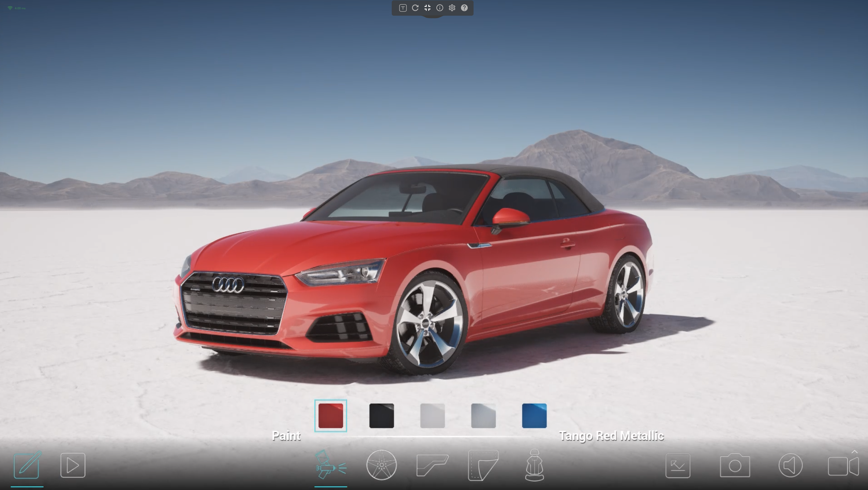This screenshot has width=868, height=490.
Task: Collapse the top toolbar's bottom handle
Action: (432, 17)
